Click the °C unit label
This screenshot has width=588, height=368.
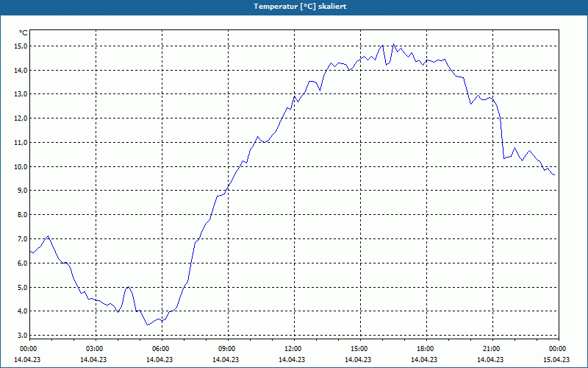pyautogui.click(x=24, y=33)
